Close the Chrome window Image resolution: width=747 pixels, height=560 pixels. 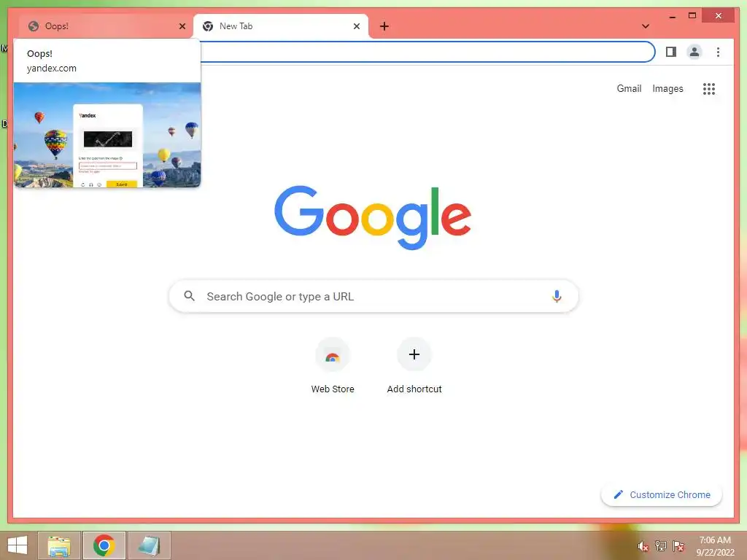(x=719, y=16)
